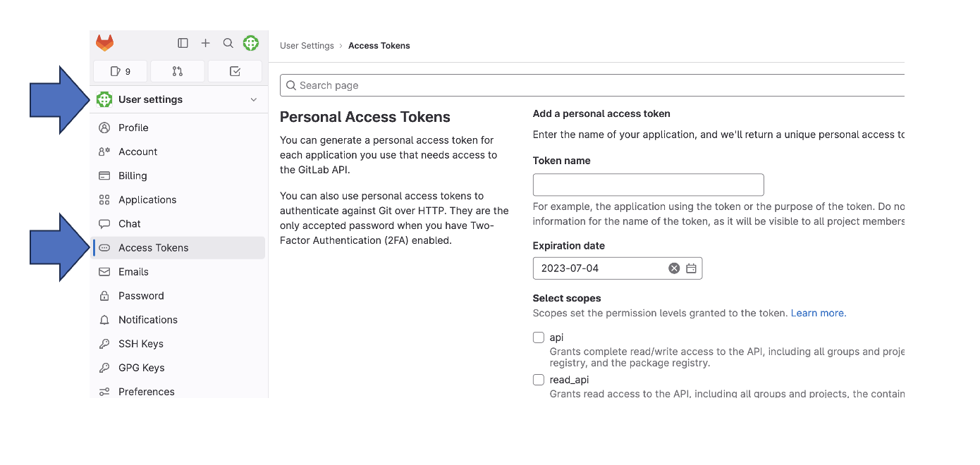View issues using the issues counter icon
Image resolution: width=980 pixels, height=465 pixels.
[120, 71]
